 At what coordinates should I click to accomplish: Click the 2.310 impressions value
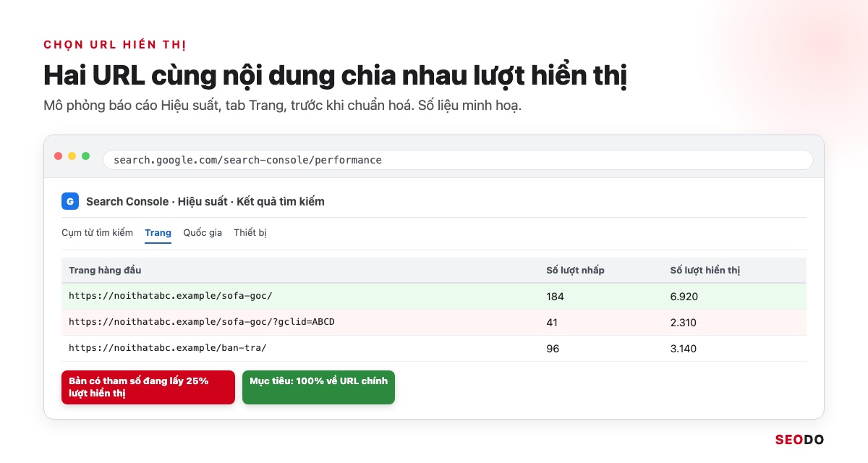[x=684, y=323]
